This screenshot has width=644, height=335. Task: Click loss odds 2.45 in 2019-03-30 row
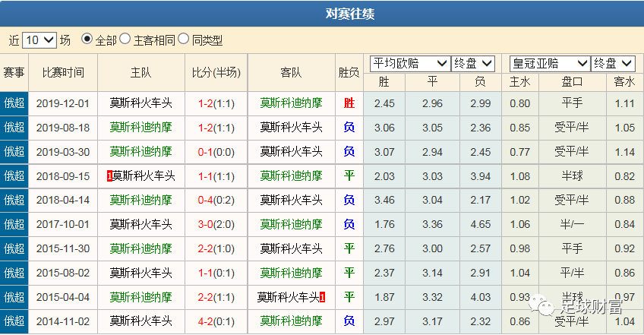tap(481, 152)
